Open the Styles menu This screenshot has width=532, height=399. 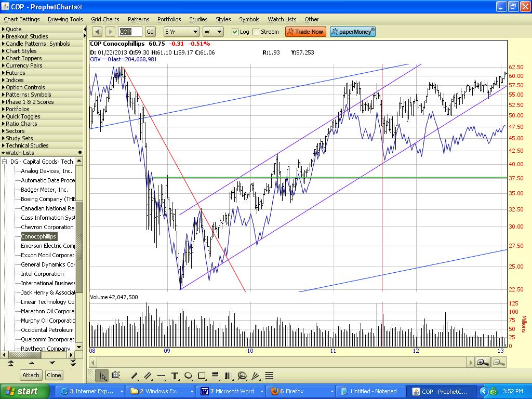(223, 19)
